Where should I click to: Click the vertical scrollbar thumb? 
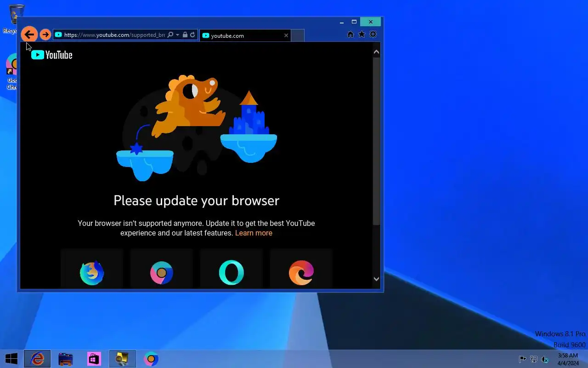pos(376,141)
